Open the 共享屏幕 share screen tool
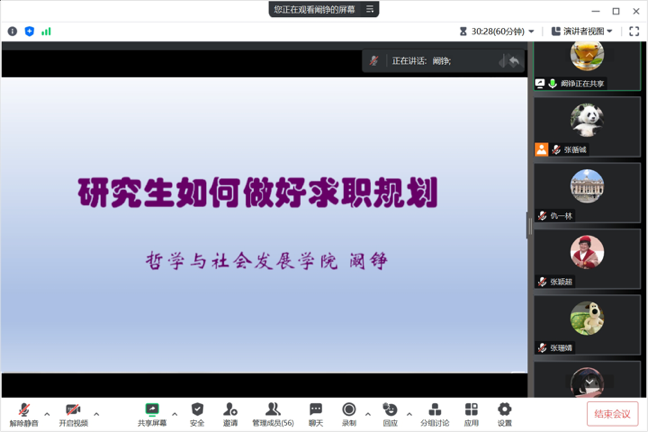 [x=152, y=414]
